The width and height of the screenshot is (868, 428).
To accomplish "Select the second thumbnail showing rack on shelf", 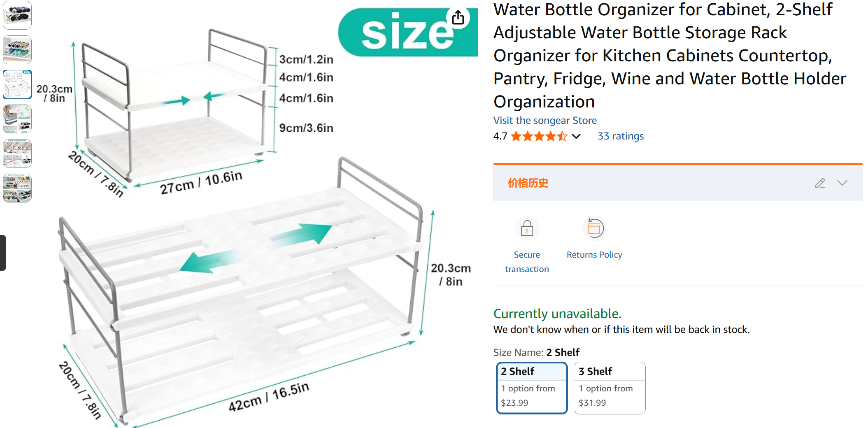I will 17,50.
